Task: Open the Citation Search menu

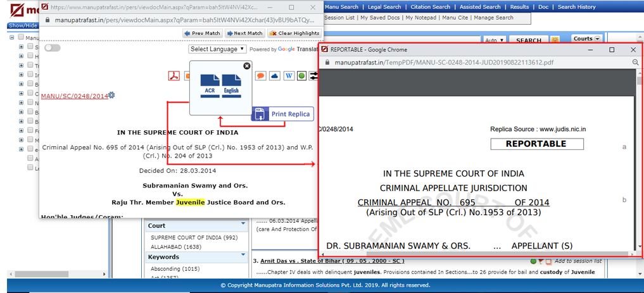Action: [x=430, y=7]
